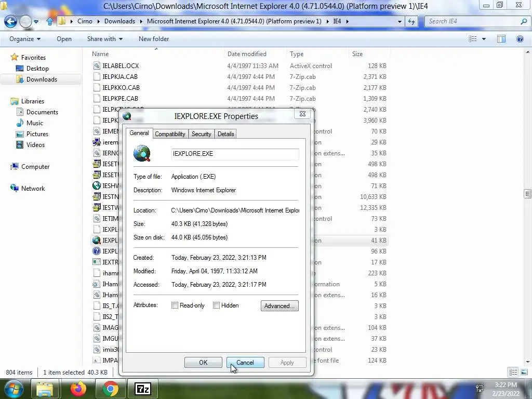The height and width of the screenshot is (399, 532).
Task: Expand the arrow after the IE4 breadcrumb
Action: tap(347, 21)
